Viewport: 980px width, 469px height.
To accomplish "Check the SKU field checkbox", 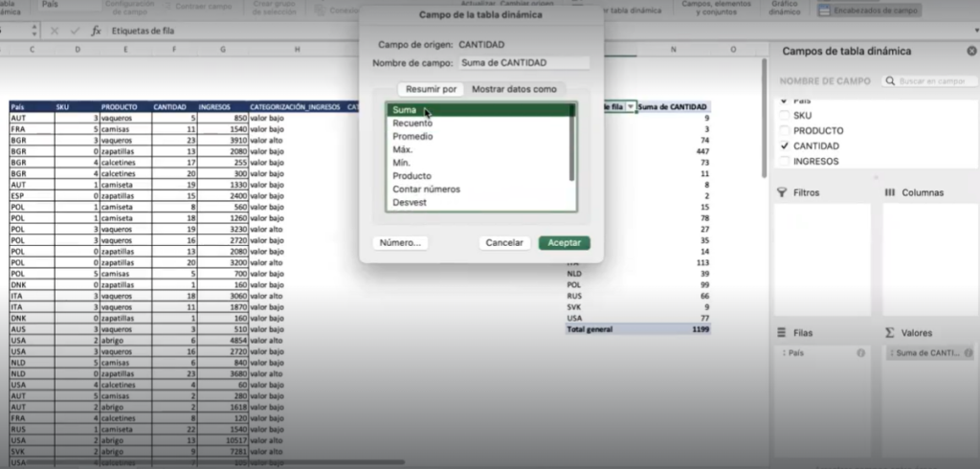I will pyautogui.click(x=785, y=116).
